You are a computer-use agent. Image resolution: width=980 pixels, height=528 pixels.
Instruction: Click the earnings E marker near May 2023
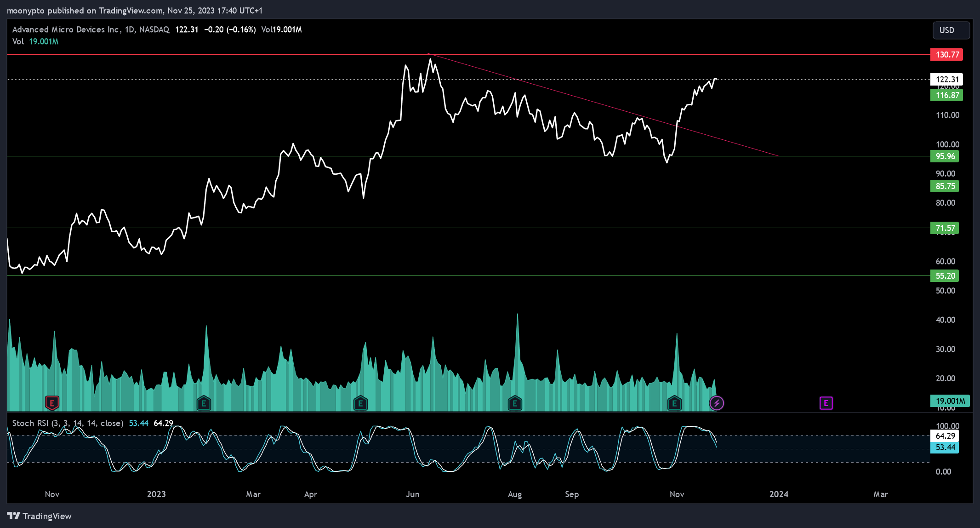[360, 403]
